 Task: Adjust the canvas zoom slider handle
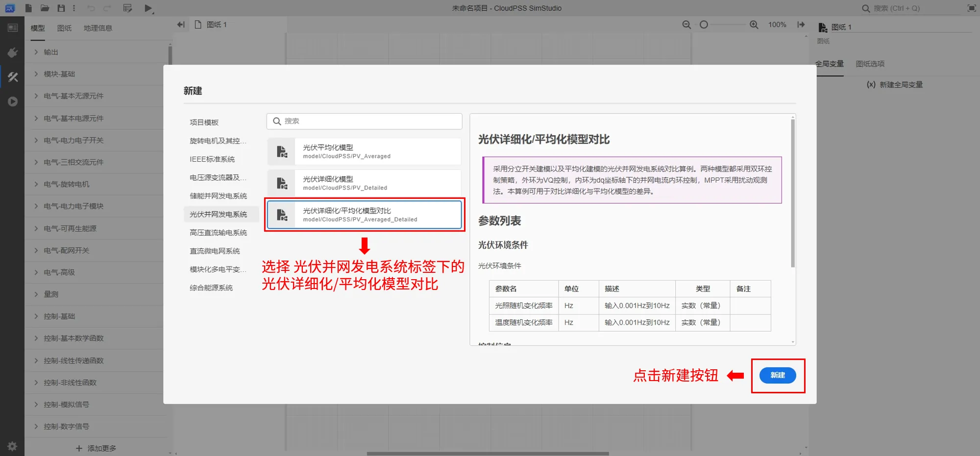704,24
